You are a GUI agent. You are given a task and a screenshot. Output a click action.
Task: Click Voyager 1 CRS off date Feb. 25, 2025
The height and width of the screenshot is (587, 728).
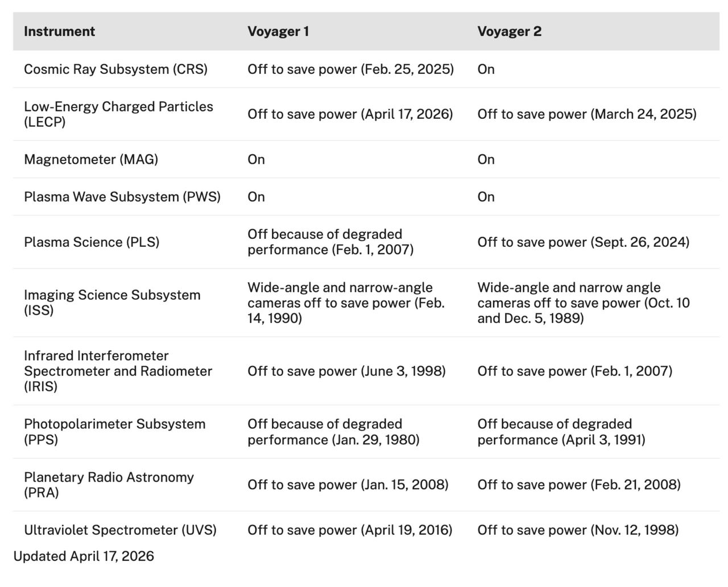coord(350,69)
